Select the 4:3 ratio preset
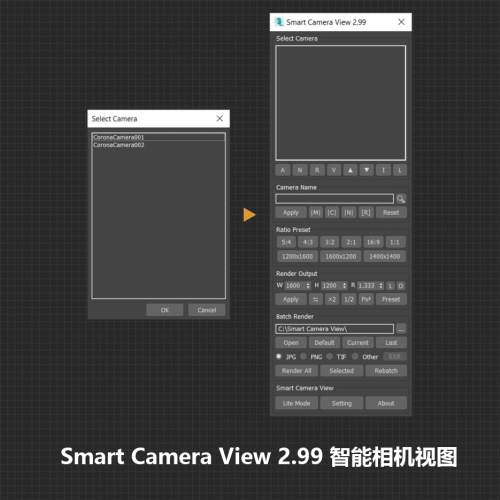 coord(308,242)
